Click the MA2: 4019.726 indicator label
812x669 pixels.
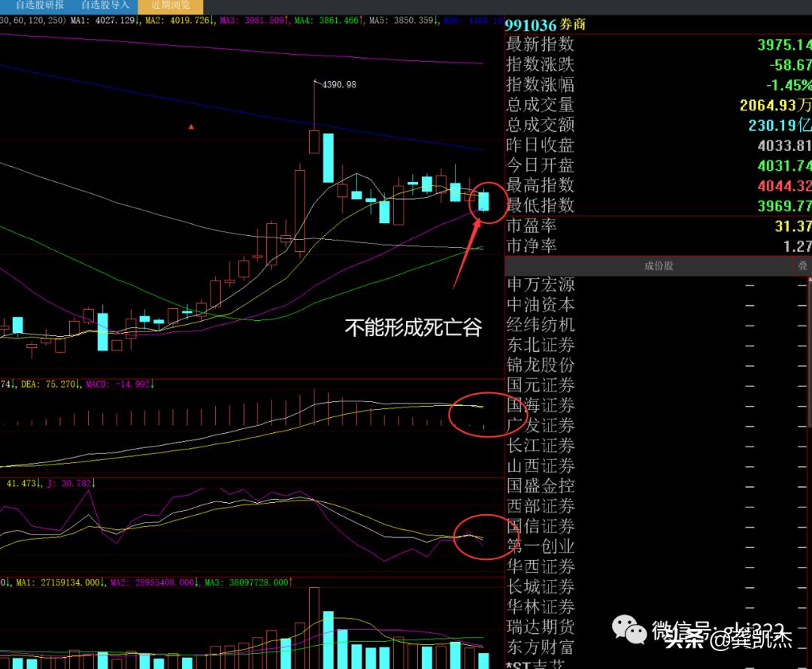click(178, 20)
